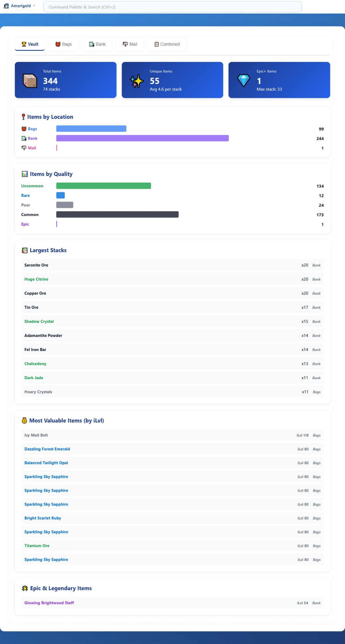Click the money bag icon beside Most Valuable Items

24,420
